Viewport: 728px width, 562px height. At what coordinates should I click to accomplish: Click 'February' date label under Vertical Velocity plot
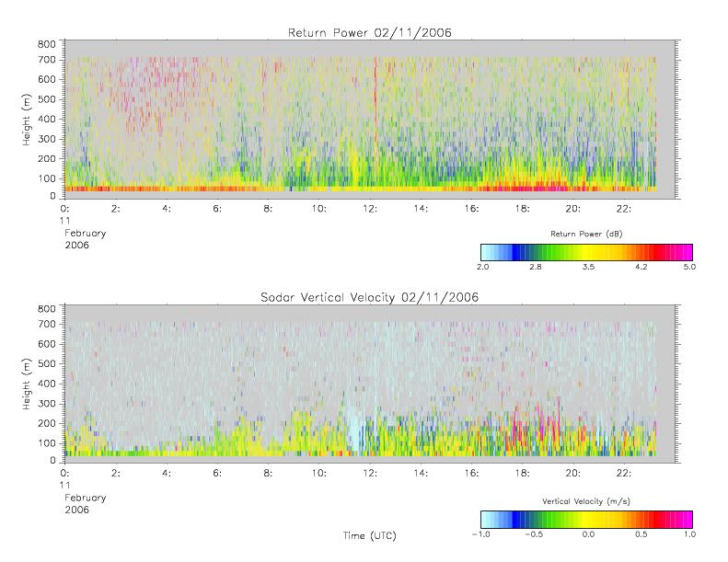(x=85, y=498)
